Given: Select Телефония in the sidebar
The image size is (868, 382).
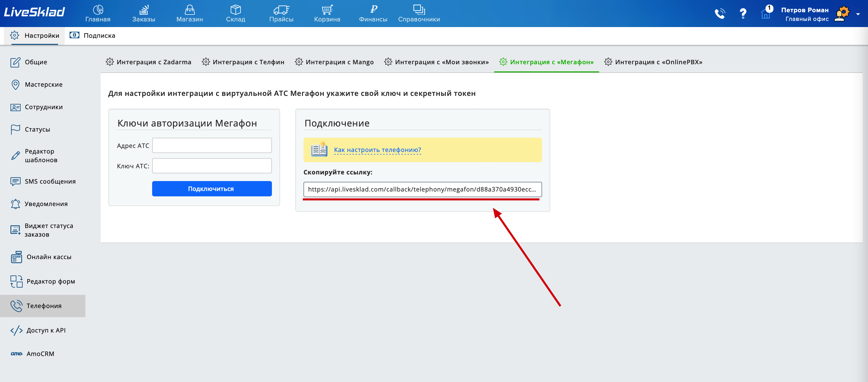Looking at the screenshot, I should point(43,306).
